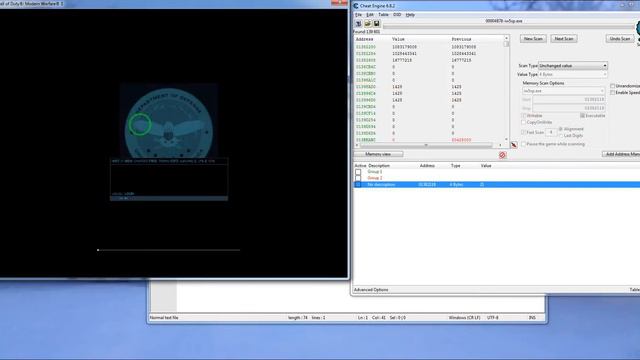Image resolution: width=640 pixels, height=360 pixels.
Task: Select result row with value 1028443341
Action: pos(429,53)
